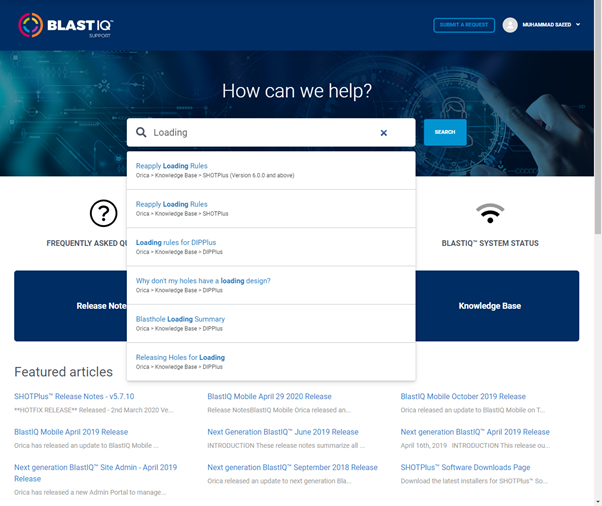Viewport: 602px width, 506px height.
Task: Click the Submit a Request button
Action: pyautogui.click(x=464, y=25)
